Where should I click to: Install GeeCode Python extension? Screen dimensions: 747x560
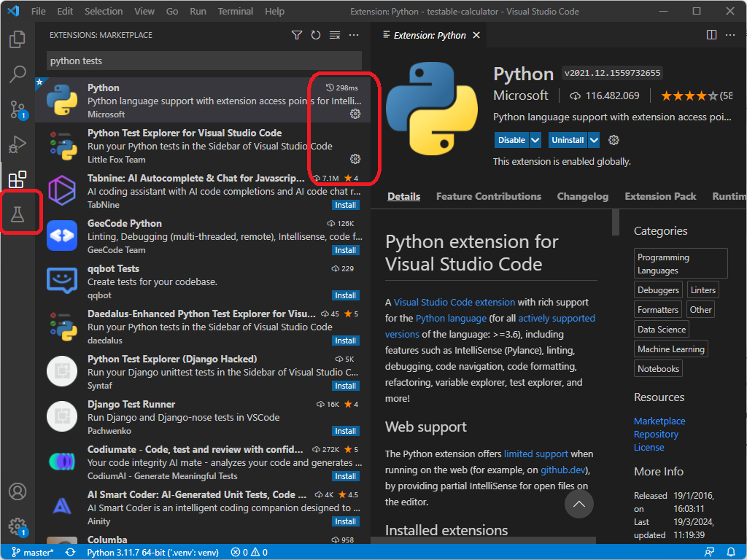345,251
